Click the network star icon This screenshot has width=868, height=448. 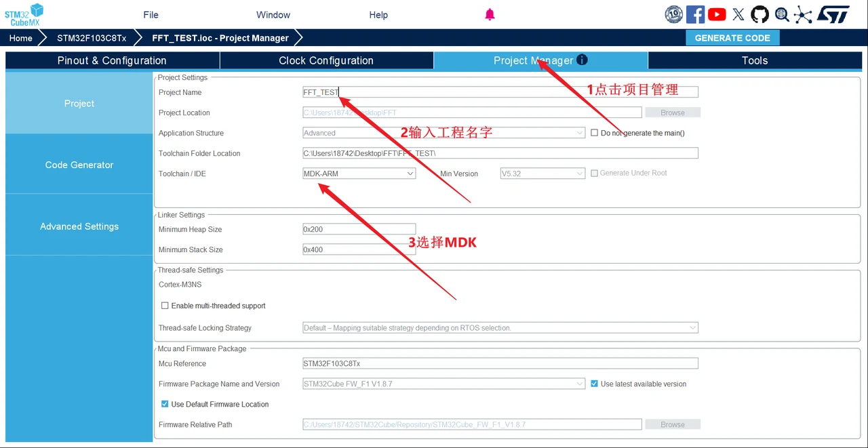(803, 14)
